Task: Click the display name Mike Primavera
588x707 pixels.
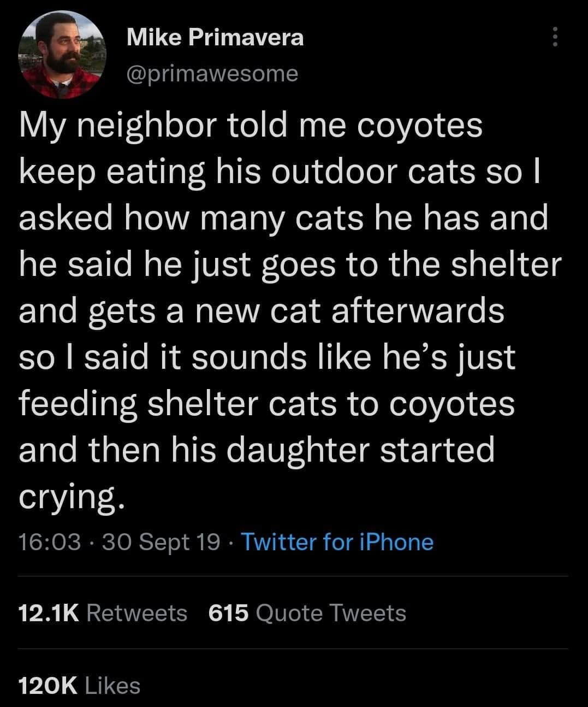Action: click(x=215, y=37)
